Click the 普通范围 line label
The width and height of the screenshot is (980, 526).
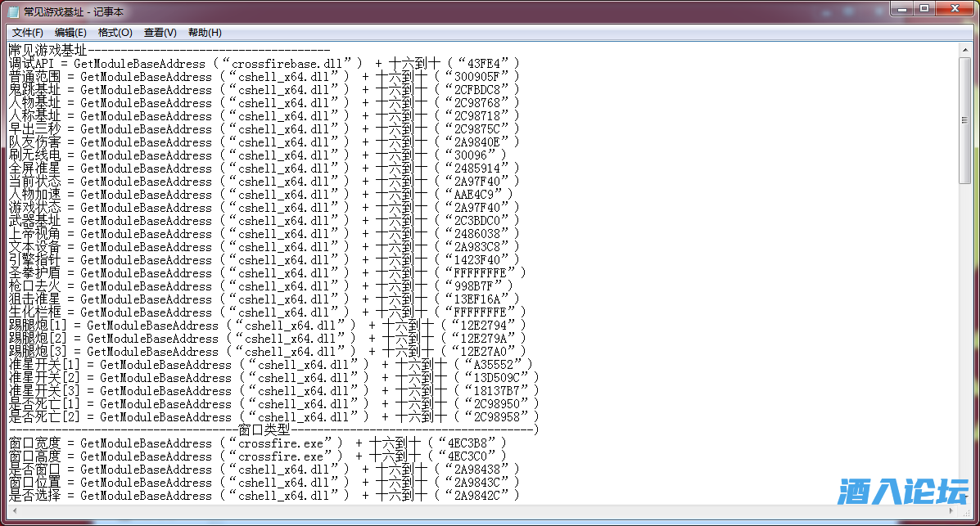[35, 77]
